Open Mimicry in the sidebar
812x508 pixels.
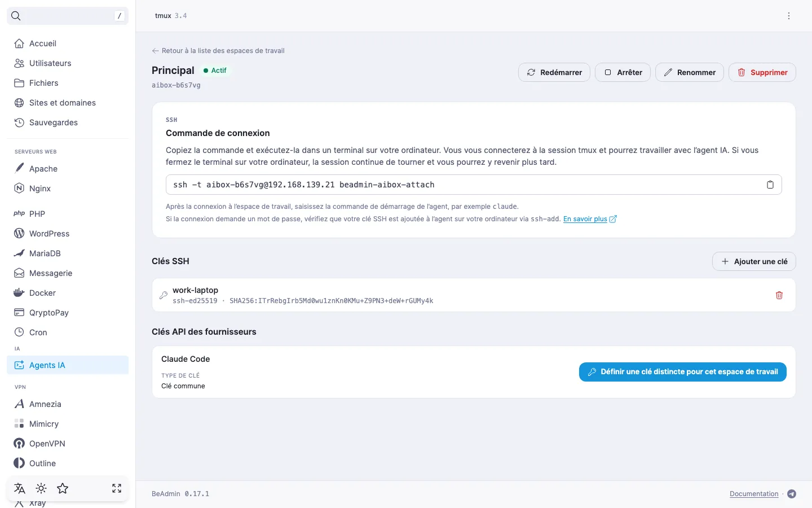[x=68, y=424]
